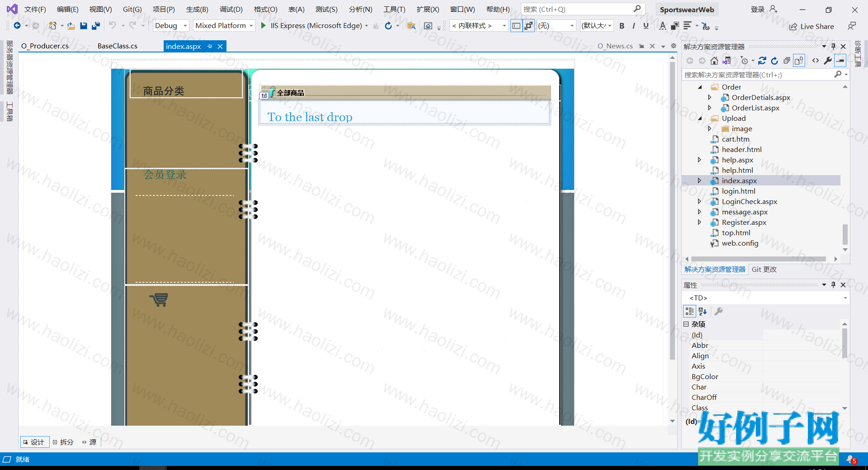Open the 文件(F) menu
Viewport: 868px width, 470px height.
pos(35,9)
